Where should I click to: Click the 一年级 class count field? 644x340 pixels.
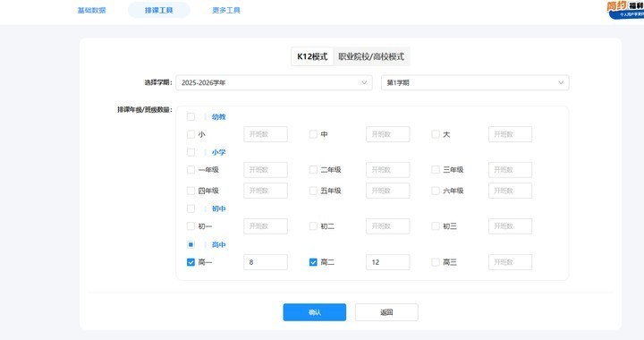click(x=266, y=170)
